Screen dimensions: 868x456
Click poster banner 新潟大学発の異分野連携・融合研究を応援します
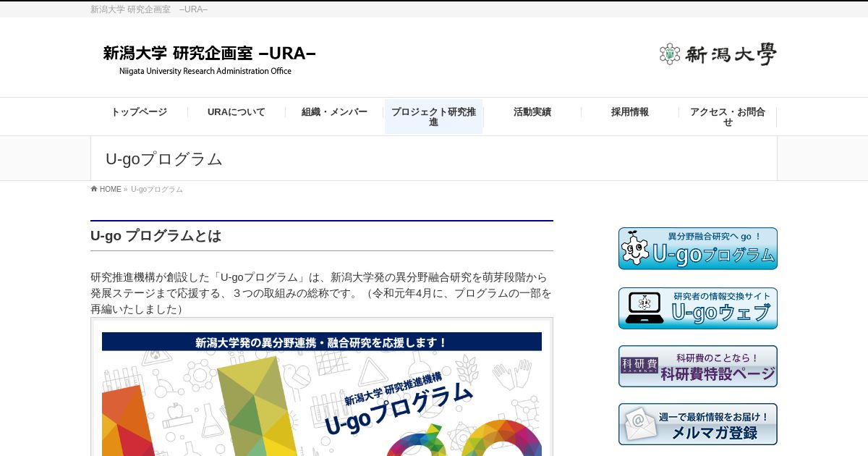coord(322,342)
